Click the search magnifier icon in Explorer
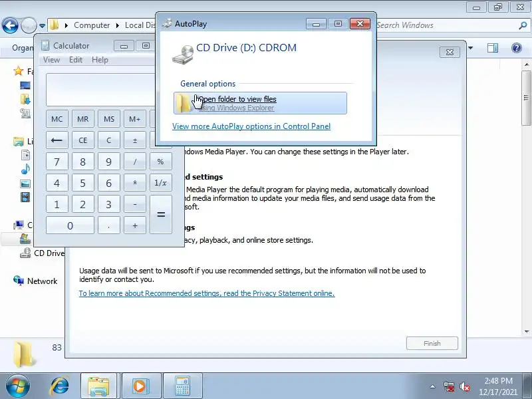Viewport: 532px width, 399px height. point(523,25)
